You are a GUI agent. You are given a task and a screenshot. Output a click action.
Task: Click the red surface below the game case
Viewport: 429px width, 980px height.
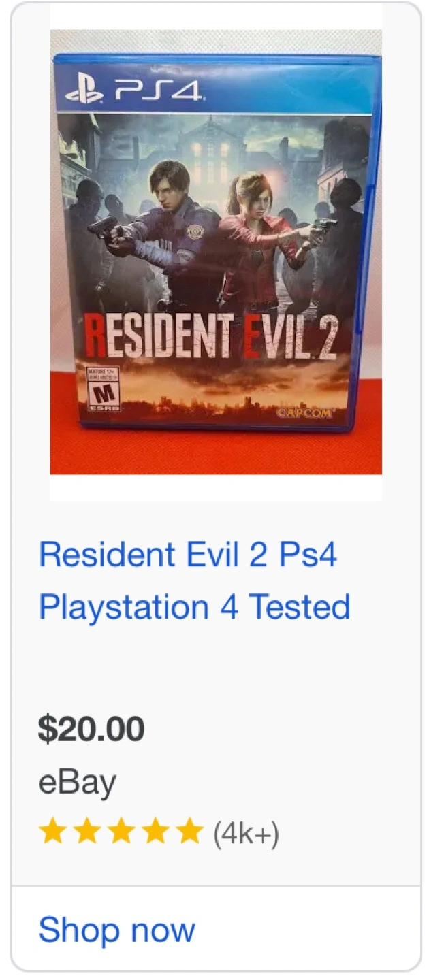[x=216, y=453]
